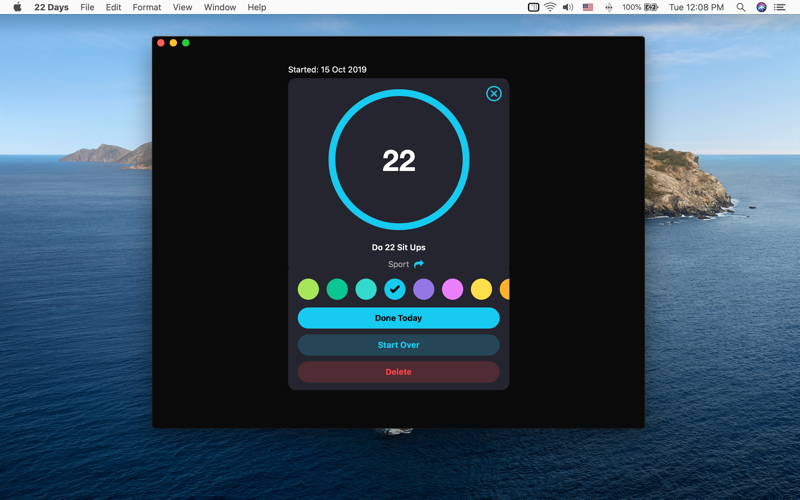Viewport: 800px width, 500px height.
Task: Select the checked blue color swatch
Action: pos(395,289)
